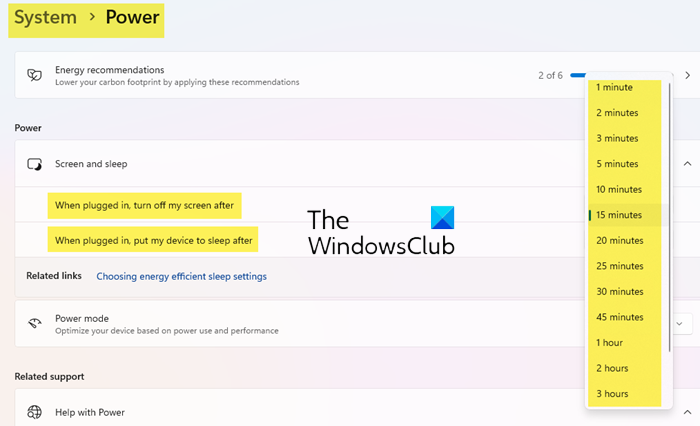
Task: Click the dropdown list scrollbar
Action: [670, 217]
